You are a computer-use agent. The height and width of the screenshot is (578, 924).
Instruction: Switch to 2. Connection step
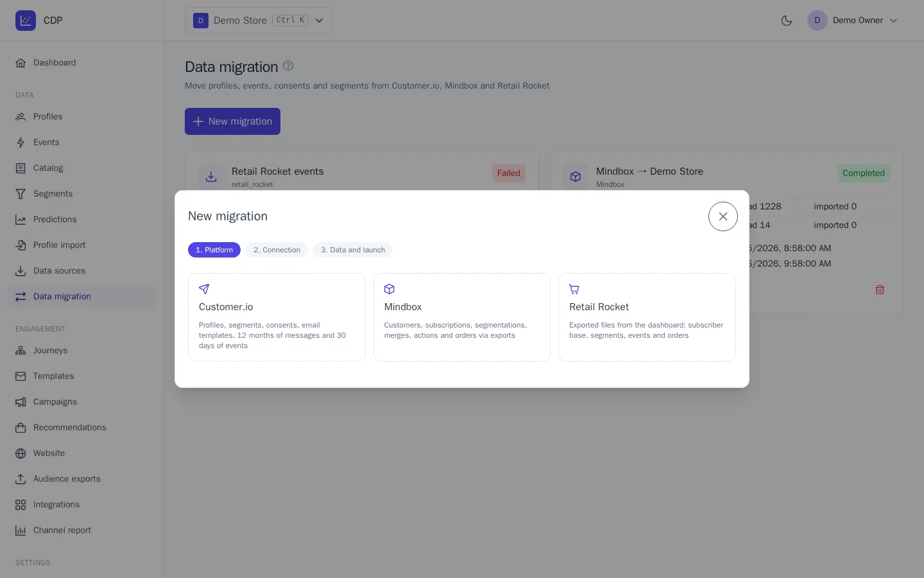pos(277,250)
